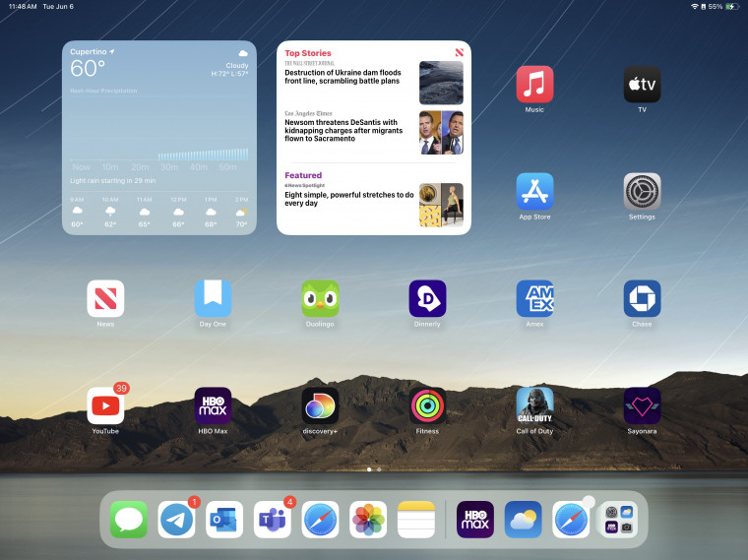Tap the 2 PM hourly forecast
748x560 pixels.
tap(241, 212)
